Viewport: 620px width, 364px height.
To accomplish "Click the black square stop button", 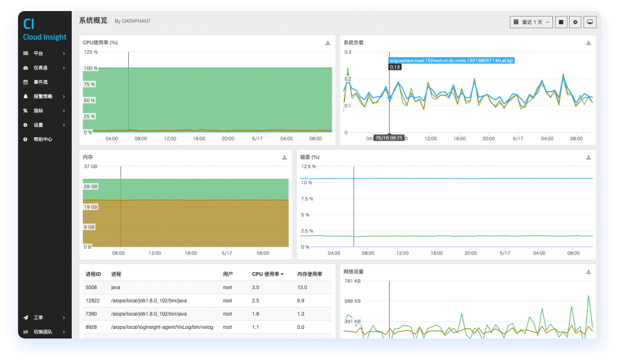I will click(561, 22).
